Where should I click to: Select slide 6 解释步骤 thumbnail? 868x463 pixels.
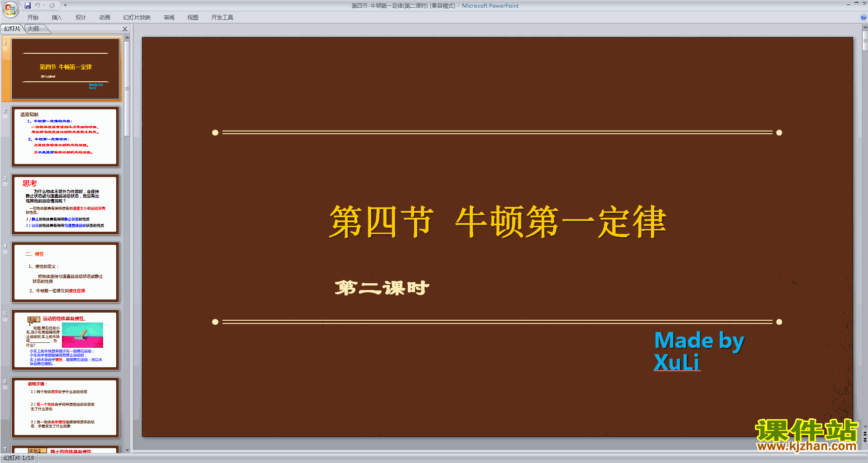coord(66,408)
